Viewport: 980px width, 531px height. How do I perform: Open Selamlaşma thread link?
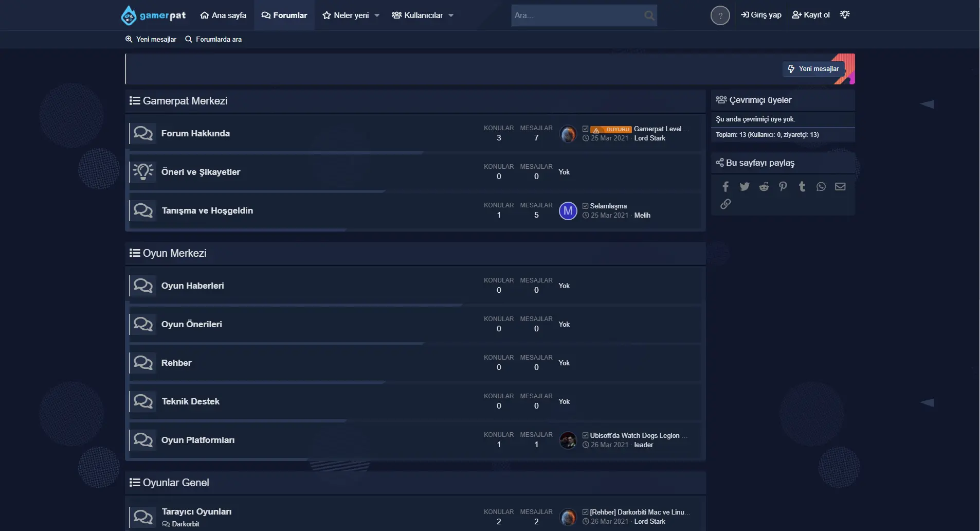tap(608, 206)
